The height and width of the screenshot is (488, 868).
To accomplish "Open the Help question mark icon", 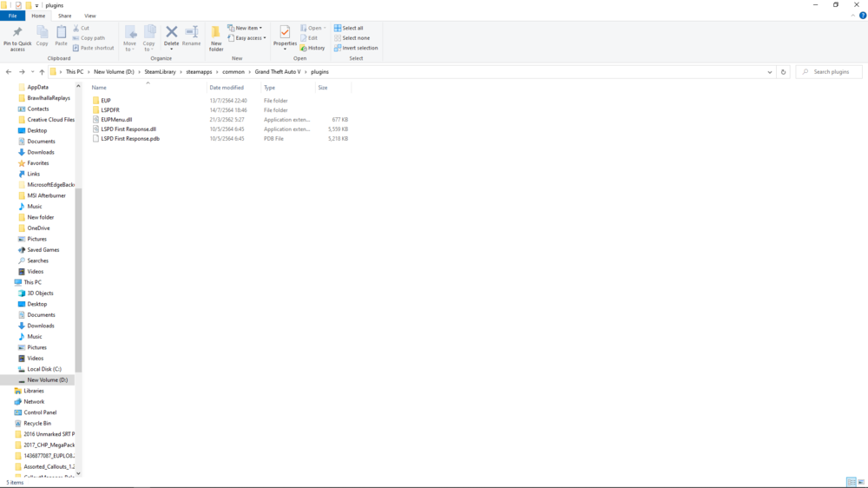I will tap(863, 16).
